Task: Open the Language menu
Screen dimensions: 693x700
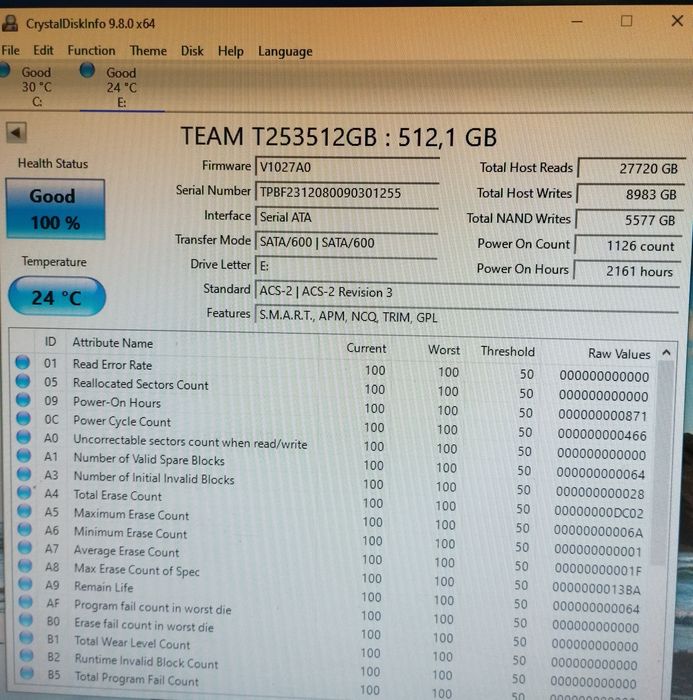Action: (285, 52)
